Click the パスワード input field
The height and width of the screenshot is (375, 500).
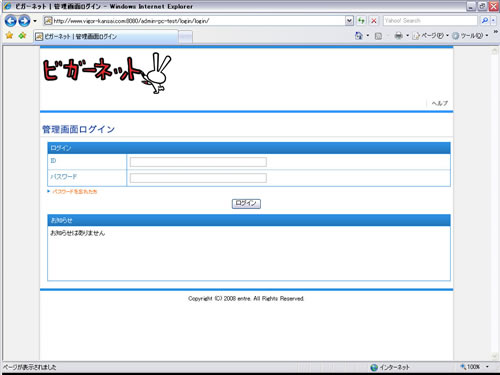tap(198, 178)
